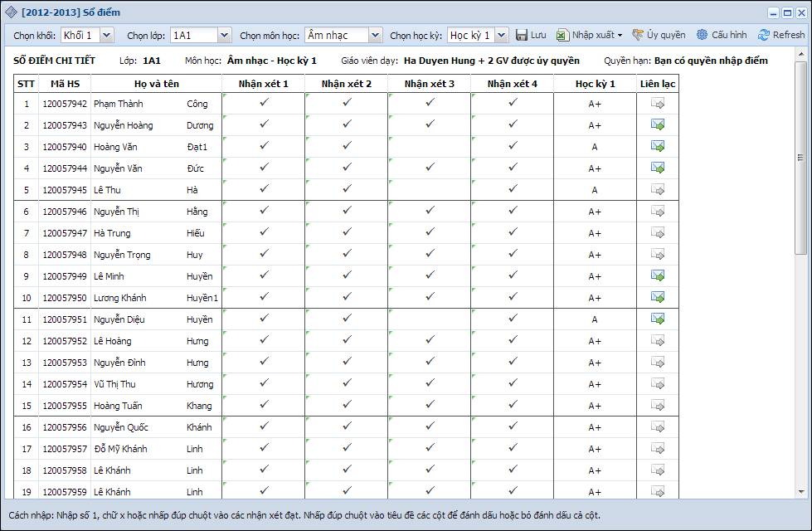Click contact icon for Nguyễn Diệu Huyền
The height and width of the screenshot is (531, 812).
[x=658, y=319]
